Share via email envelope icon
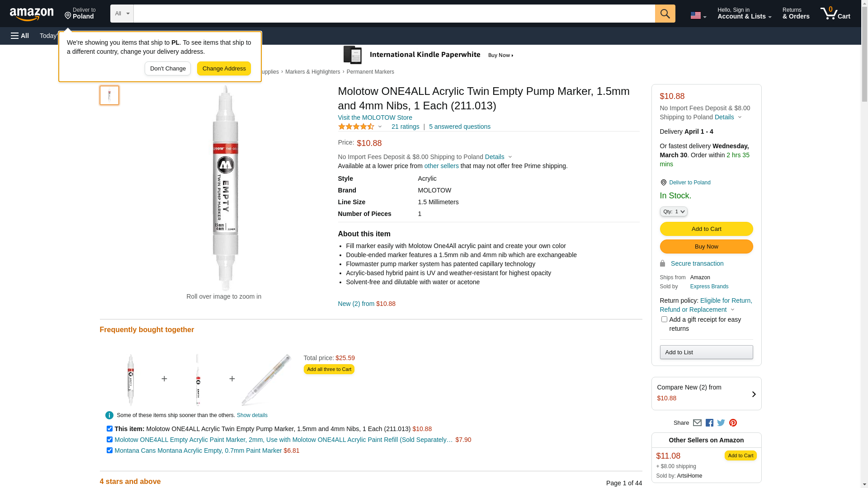This screenshot has height=488, width=868. coord(697,423)
